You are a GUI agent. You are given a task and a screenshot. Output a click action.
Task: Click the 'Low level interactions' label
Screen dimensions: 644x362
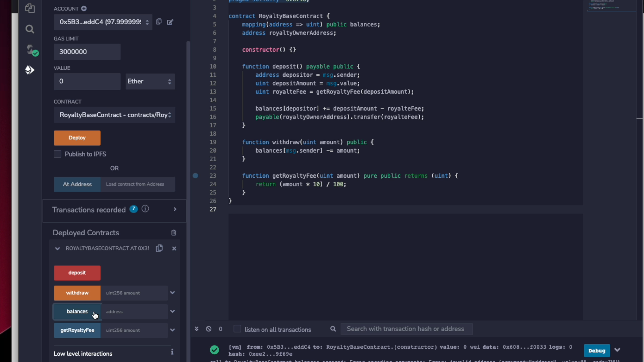[83, 354]
